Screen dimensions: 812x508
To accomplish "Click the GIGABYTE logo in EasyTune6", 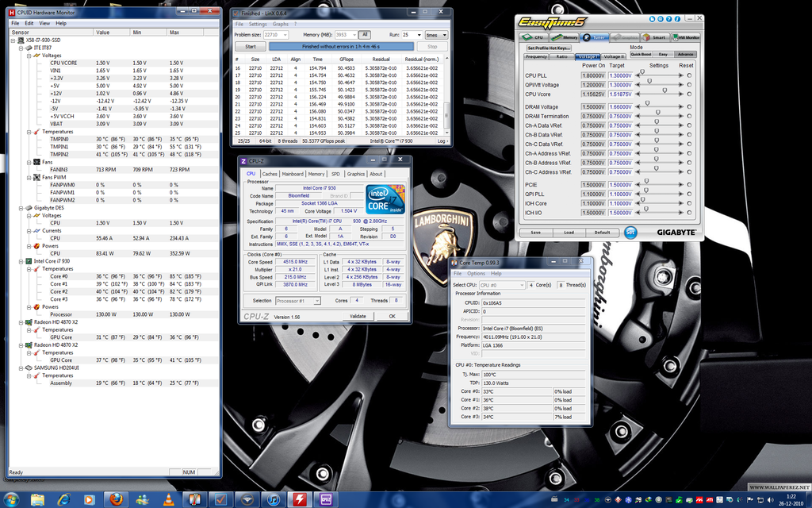I will (678, 232).
